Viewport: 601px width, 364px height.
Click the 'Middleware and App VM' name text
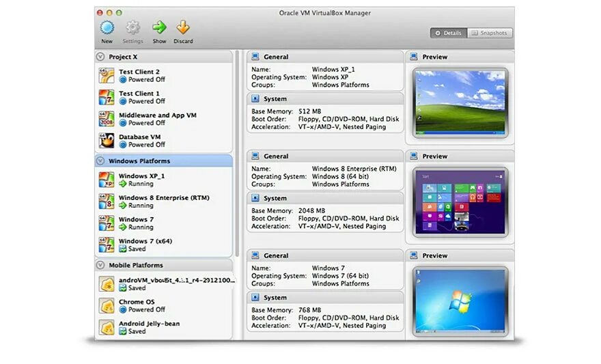tap(158, 115)
